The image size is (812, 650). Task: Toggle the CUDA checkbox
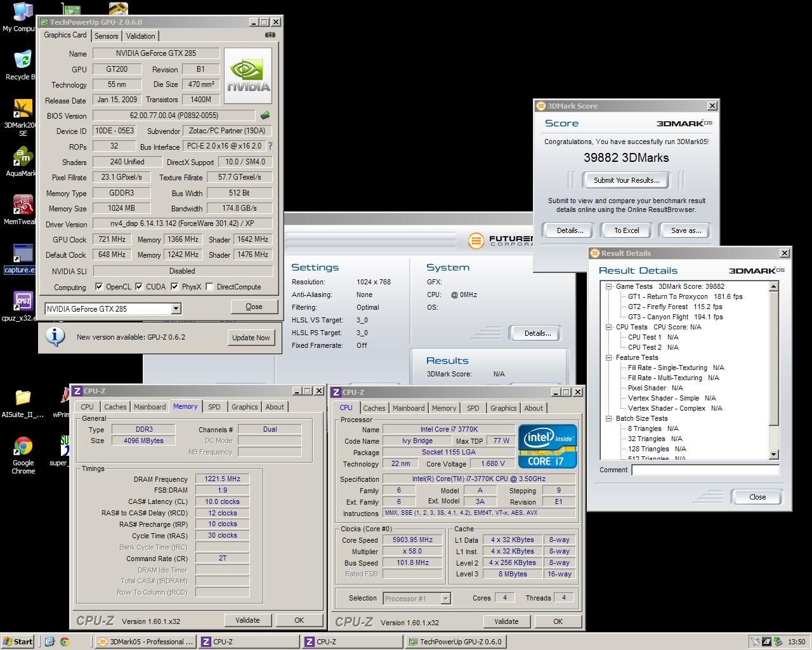[139, 287]
